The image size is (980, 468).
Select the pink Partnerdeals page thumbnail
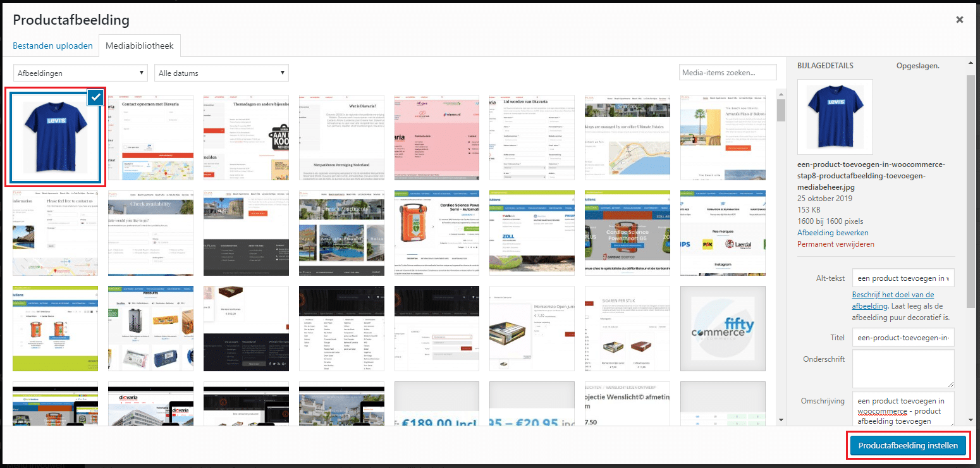437,137
